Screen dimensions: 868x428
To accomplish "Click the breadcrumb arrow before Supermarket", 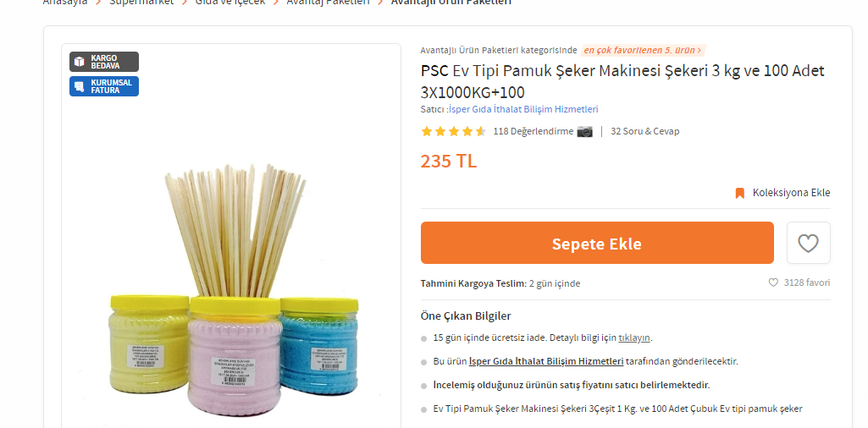I will (98, 3).
